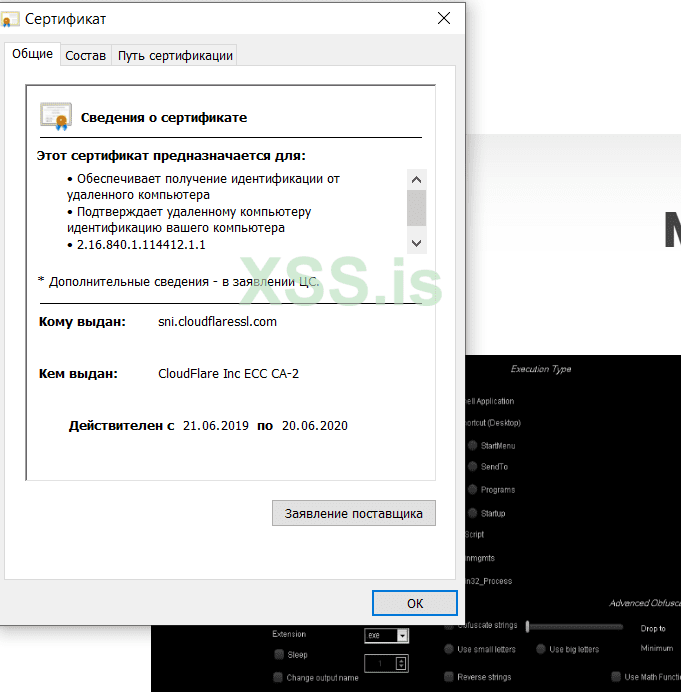Viewport: 681px width, 692px height.
Task: Click the Obfuscate strings slider handle
Action: pyautogui.click(x=527, y=626)
